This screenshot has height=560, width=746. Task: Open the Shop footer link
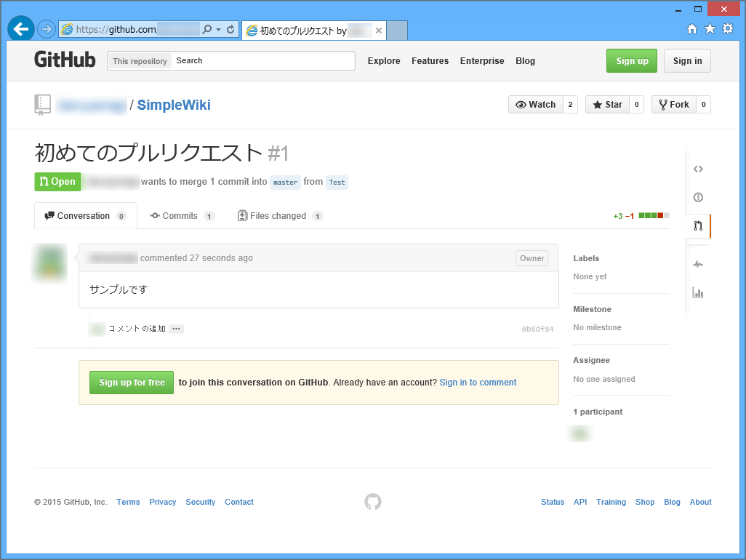click(x=645, y=502)
